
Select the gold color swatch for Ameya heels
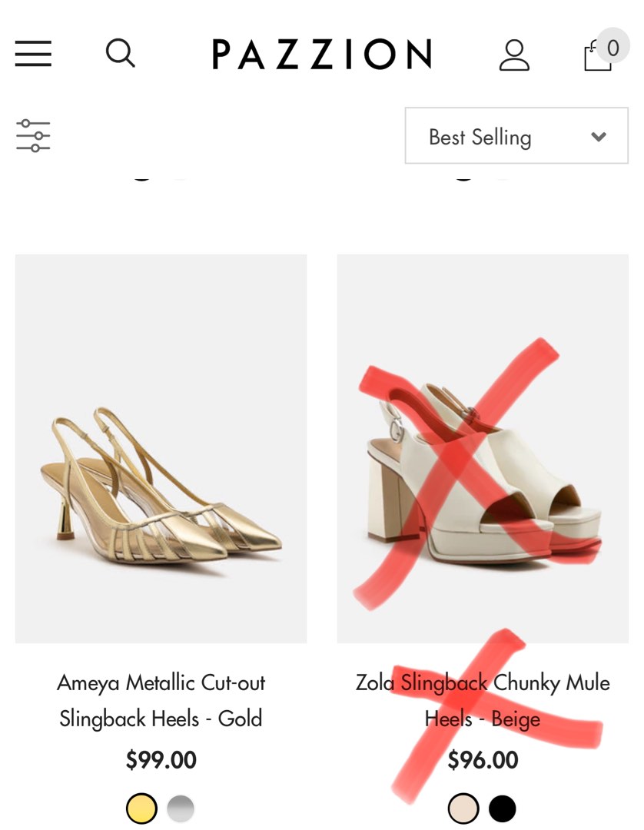click(141, 808)
